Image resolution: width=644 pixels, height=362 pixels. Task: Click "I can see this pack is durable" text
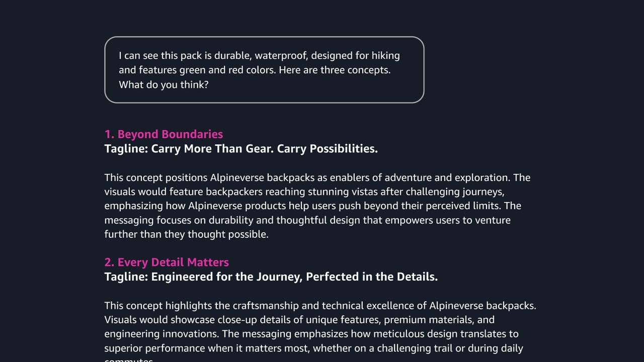pyautogui.click(x=185, y=56)
